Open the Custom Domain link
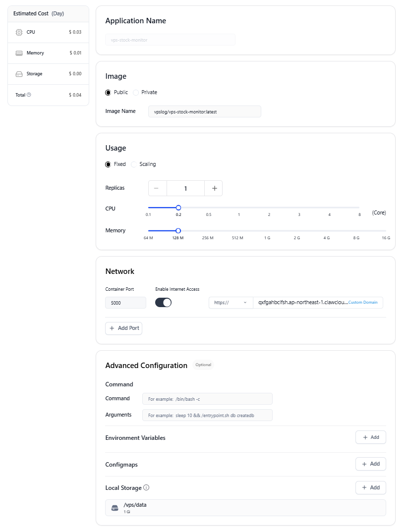The height and width of the screenshot is (532, 409). [x=363, y=302]
